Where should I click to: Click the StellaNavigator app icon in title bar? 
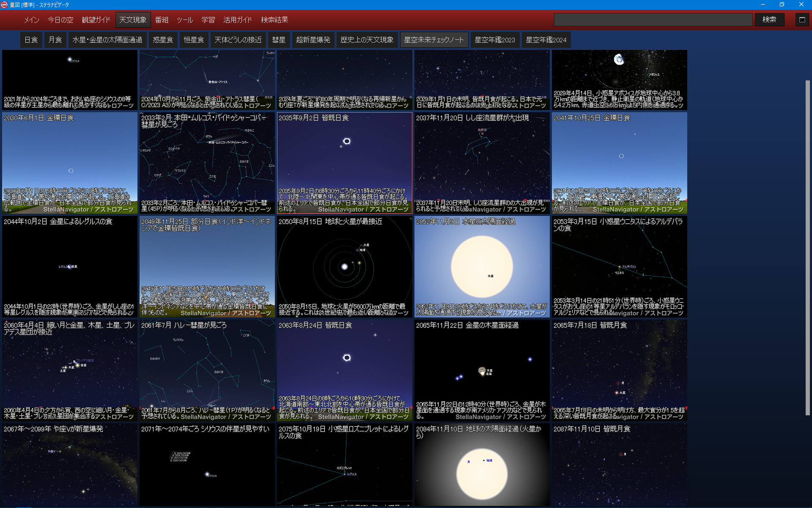click(x=4, y=5)
